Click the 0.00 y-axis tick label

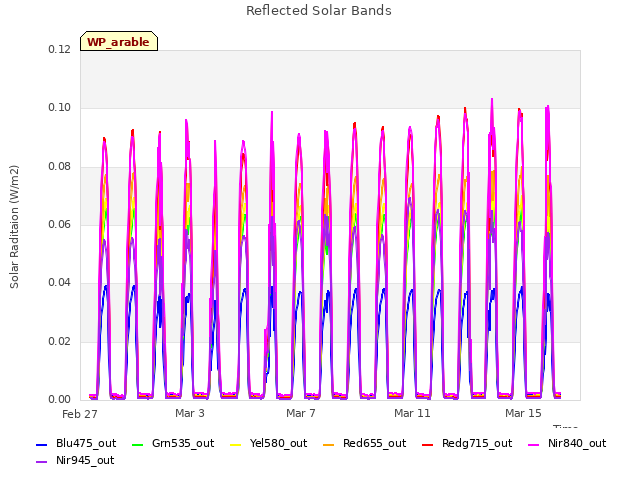click(x=60, y=399)
